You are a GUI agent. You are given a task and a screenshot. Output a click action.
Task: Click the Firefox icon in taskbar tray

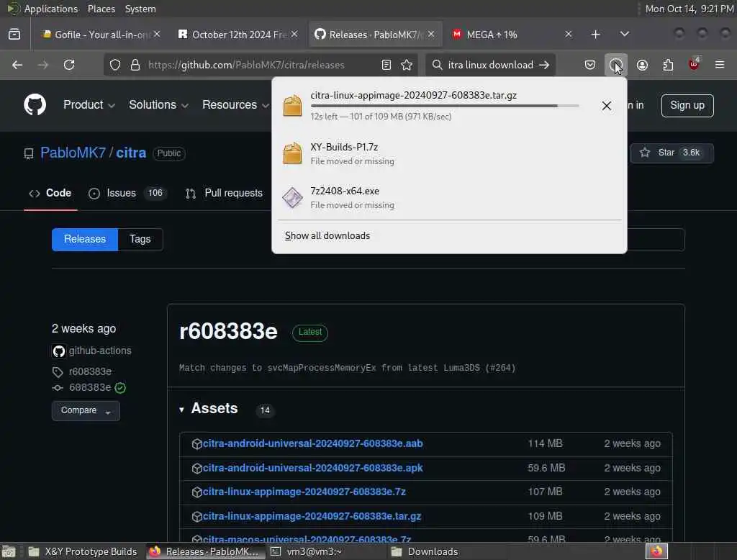coord(656,551)
